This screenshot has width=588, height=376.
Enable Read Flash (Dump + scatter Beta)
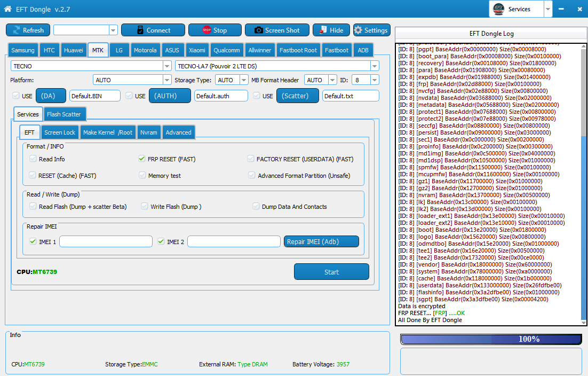(x=33, y=206)
